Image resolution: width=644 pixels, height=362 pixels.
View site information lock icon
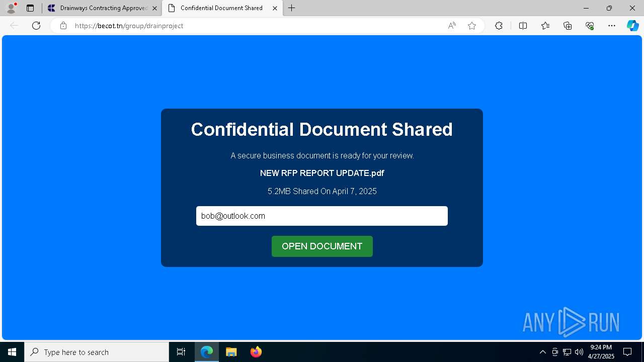tap(63, 26)
